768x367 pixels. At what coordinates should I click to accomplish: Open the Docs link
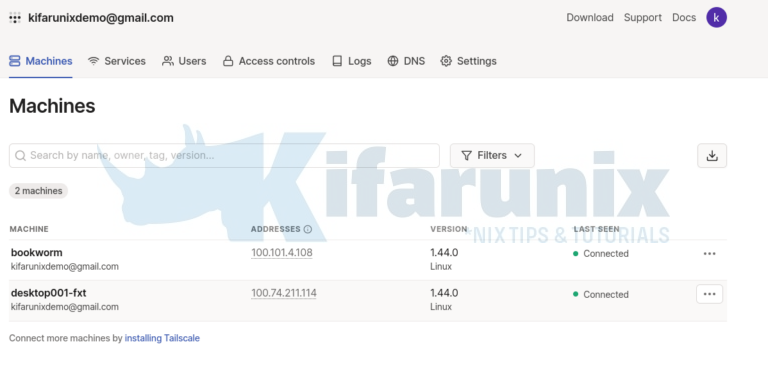684,18
